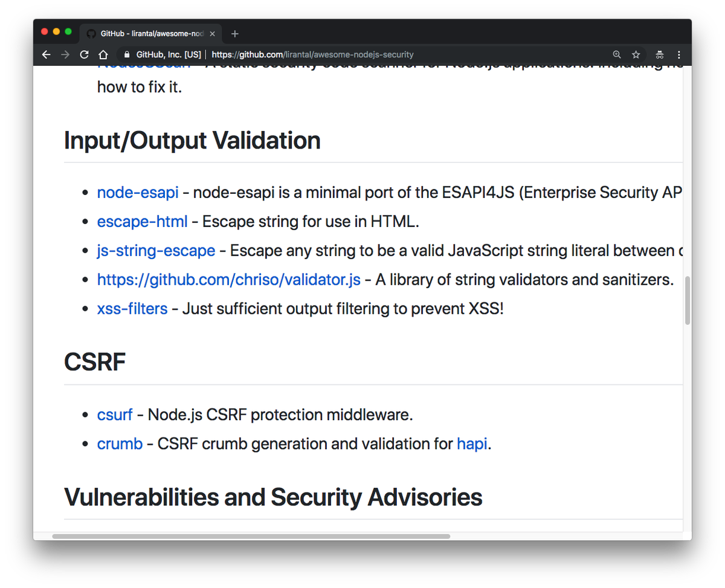Open the zoom magnifier icon in address bar
This screenshot has width=725, height=588.
(617, 54)
